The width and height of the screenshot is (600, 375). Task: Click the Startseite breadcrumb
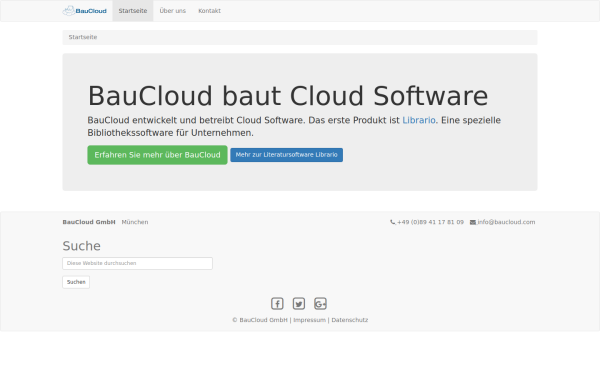pos(83,37)
